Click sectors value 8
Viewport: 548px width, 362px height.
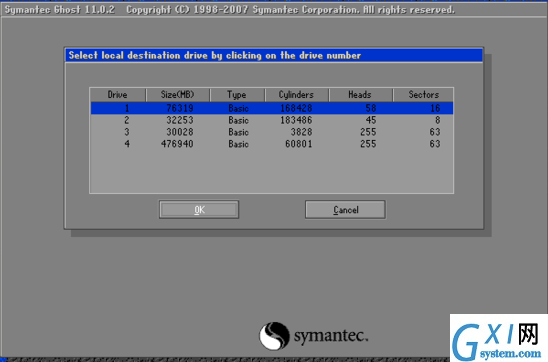(438, 120)
